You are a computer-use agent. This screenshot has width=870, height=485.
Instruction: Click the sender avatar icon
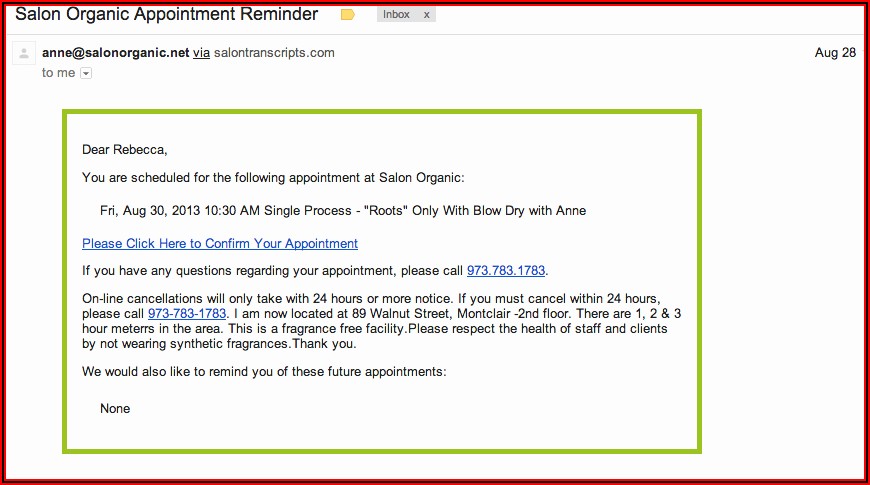tap(24, 54)
